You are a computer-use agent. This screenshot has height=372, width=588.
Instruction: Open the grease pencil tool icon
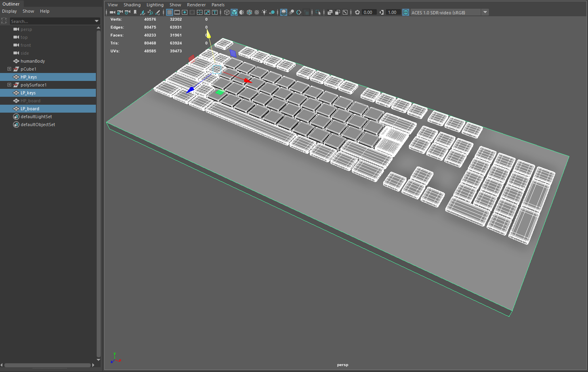pyautogui.click(x=157, y=12)
